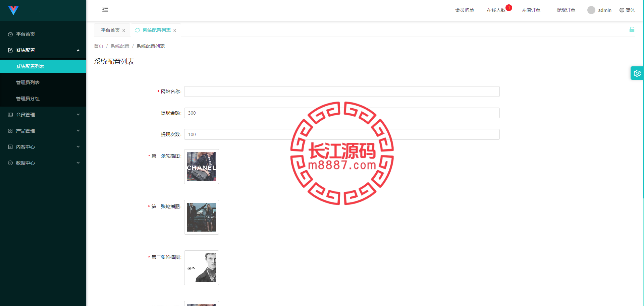This screenshot has height=306, width=644.
Task: Click the 系统配置列表 page heading
Action: [x=114, y=61]
